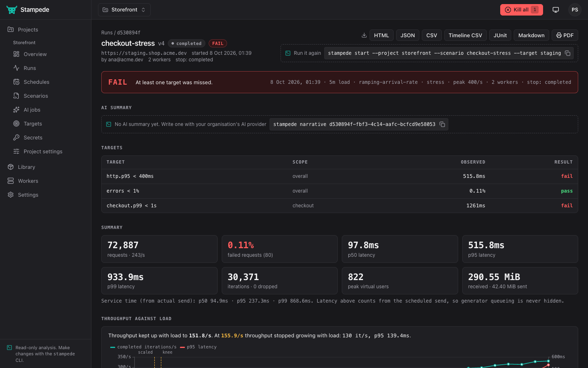Click the 822 peak virtual users card
The image size is (588, 368).
400,280
